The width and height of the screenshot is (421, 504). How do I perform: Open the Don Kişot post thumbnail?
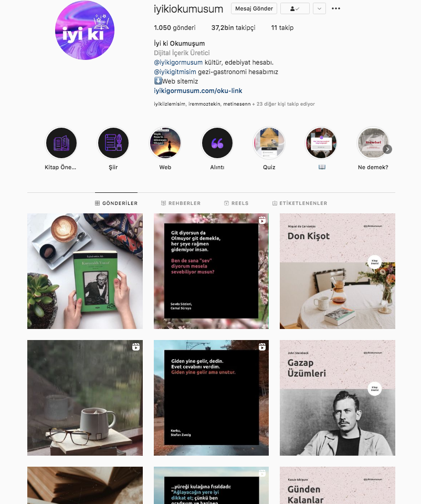(338, 271)
